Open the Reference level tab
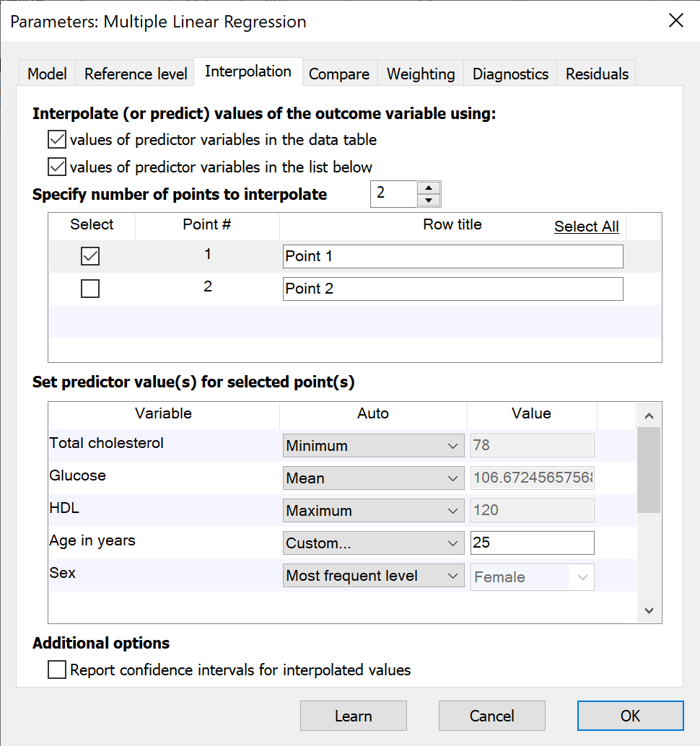 pyautogui.click(x=136, y=74)
